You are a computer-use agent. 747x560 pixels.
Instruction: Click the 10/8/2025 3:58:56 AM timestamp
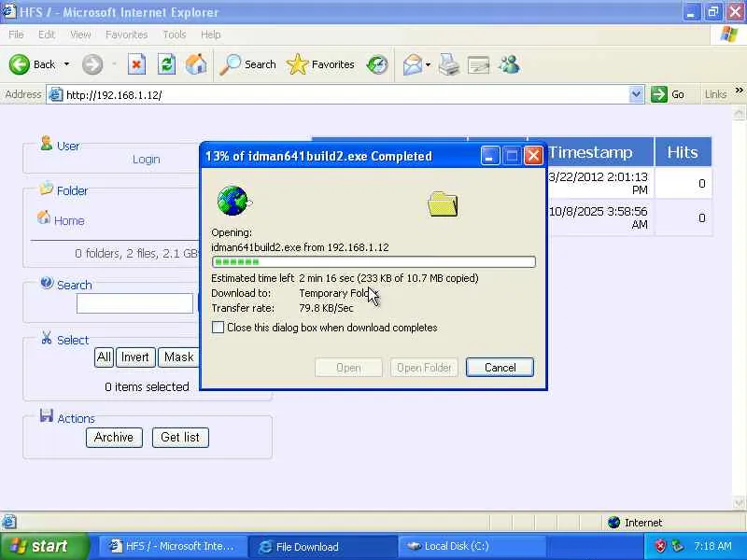pos(599,217)
